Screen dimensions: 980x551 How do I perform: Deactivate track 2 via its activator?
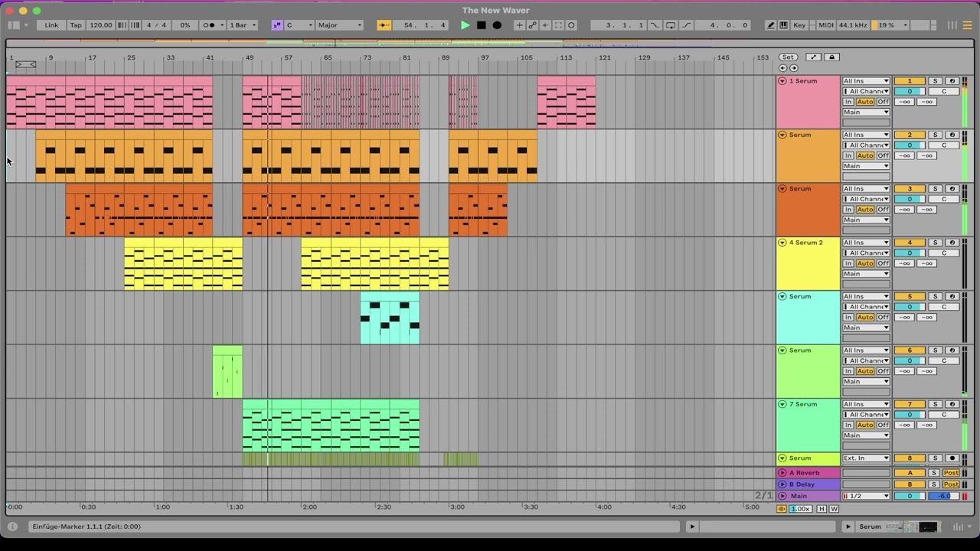tap(910, 135)
